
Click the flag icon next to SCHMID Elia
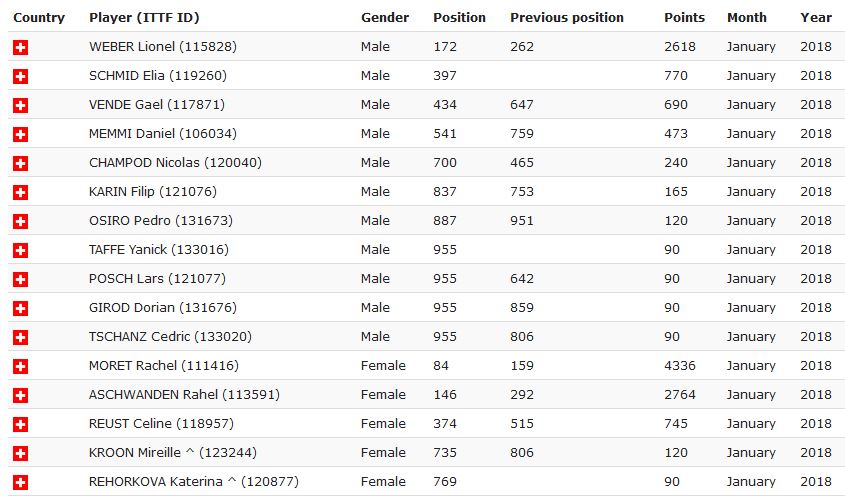(20, 76)
